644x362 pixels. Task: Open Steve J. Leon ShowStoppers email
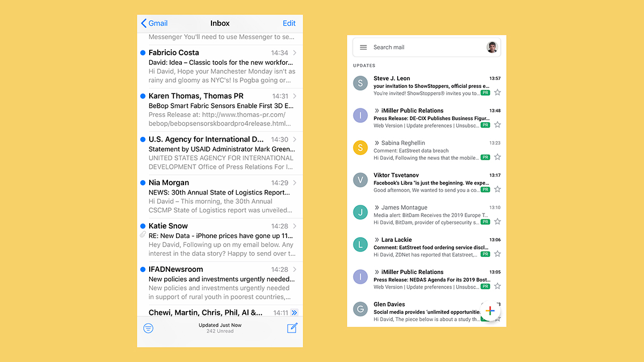(427, 86)
